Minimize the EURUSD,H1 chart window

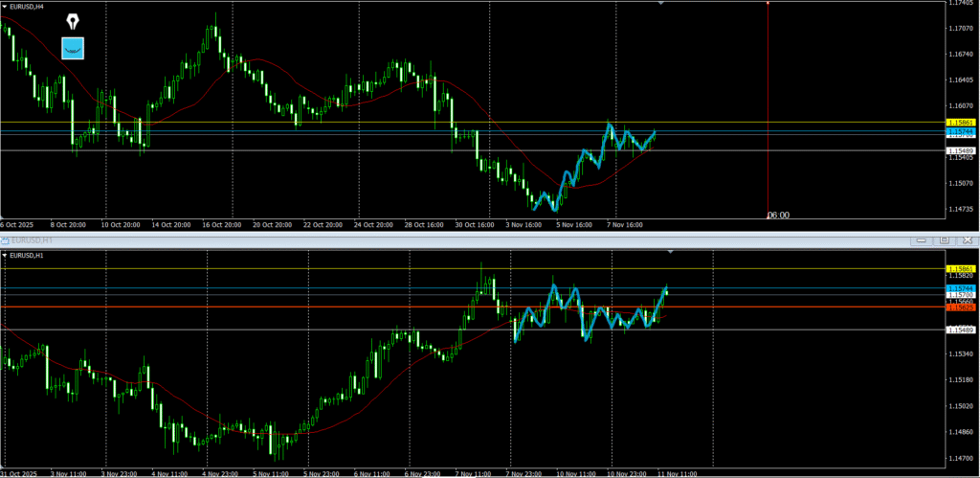(x=922, y=239)
